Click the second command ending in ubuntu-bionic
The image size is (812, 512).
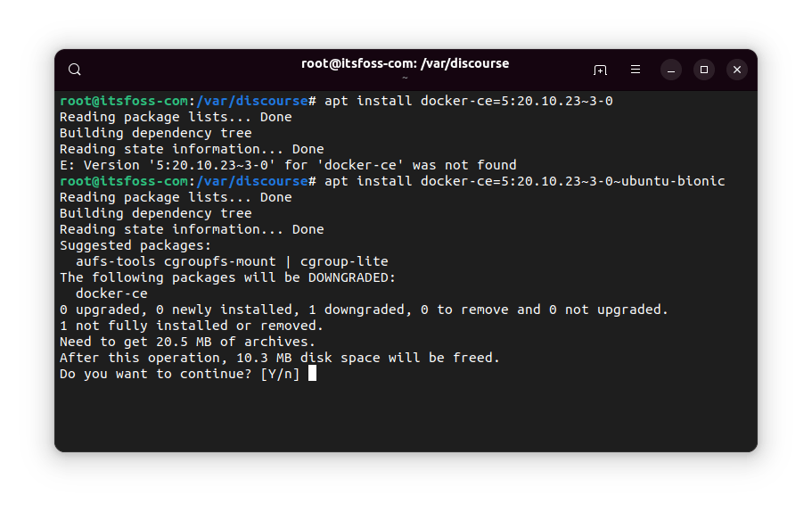coord(524,181)
